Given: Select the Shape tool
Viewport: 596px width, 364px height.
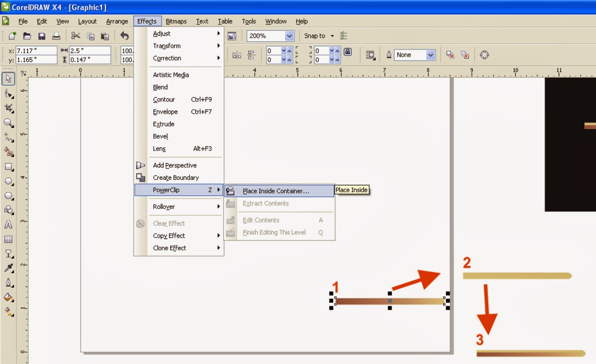Looking at the screenshot, I should (x=9, y=94).
